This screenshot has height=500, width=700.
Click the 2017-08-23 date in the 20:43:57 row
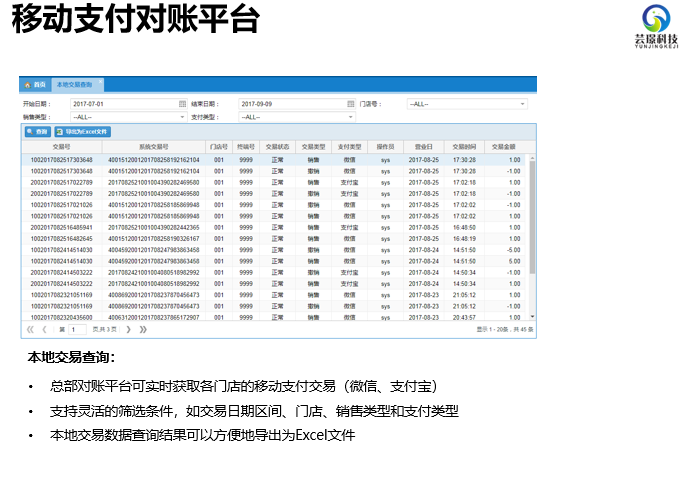[424, 317]
